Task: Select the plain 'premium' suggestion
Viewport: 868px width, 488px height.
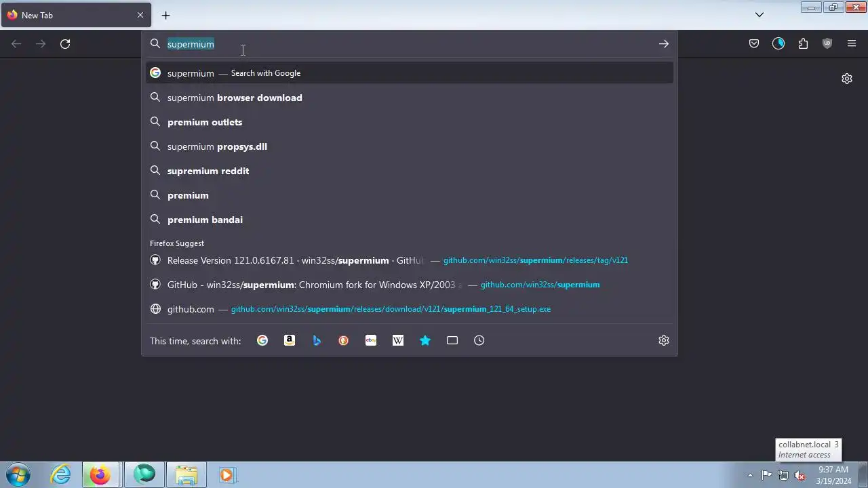Action: pos(410,195)
